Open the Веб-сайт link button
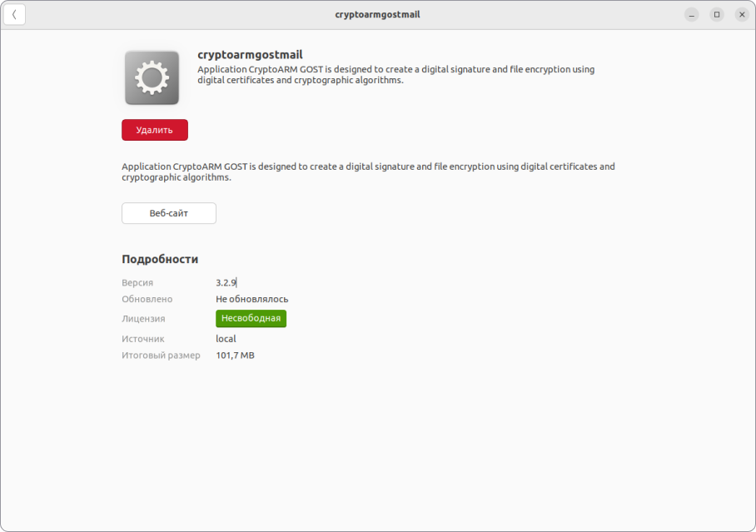This screenshot has width=756, height=532. (x=169, y=213)
